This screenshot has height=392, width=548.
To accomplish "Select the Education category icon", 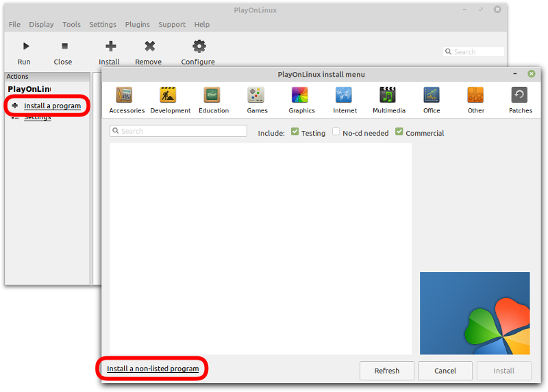I will coord(212,95).
